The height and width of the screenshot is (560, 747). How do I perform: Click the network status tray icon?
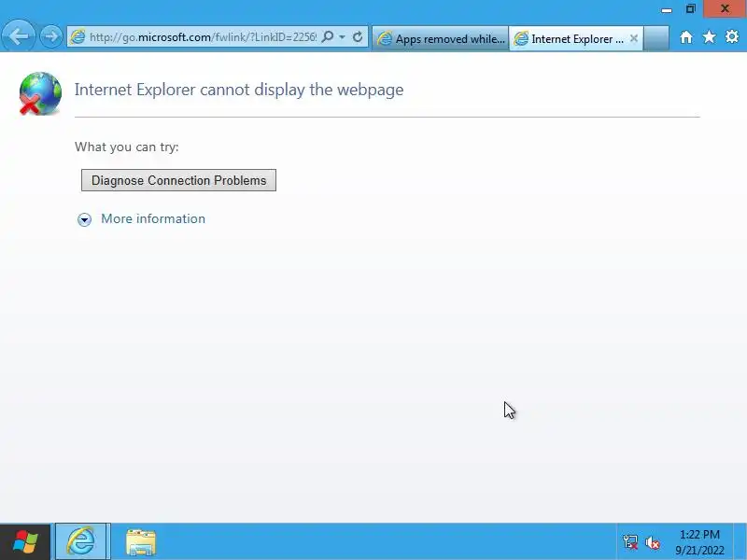pyautogui.click(x=629, y=542)
